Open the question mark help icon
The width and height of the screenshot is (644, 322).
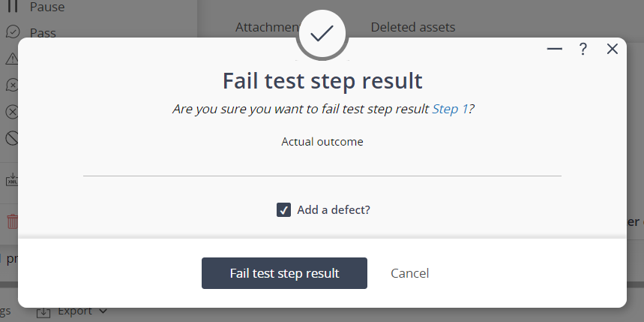pyautogui.click(x=583, y=49)
